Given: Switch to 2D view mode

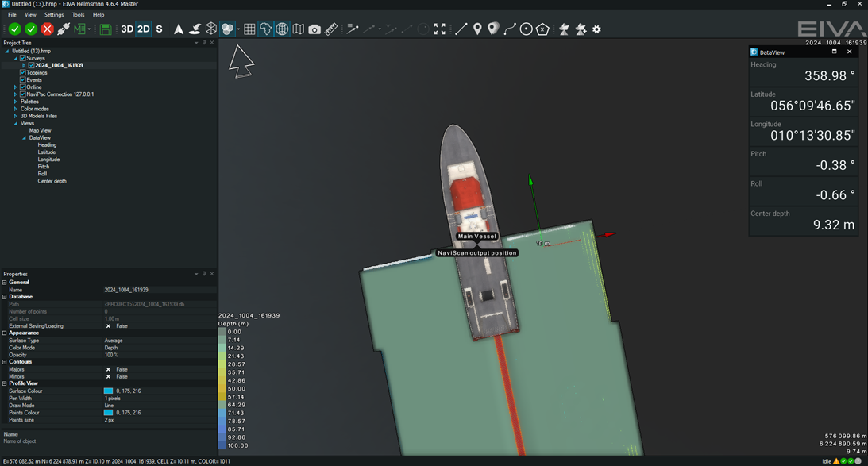Looking at the screenshot, I should [144, 29].
